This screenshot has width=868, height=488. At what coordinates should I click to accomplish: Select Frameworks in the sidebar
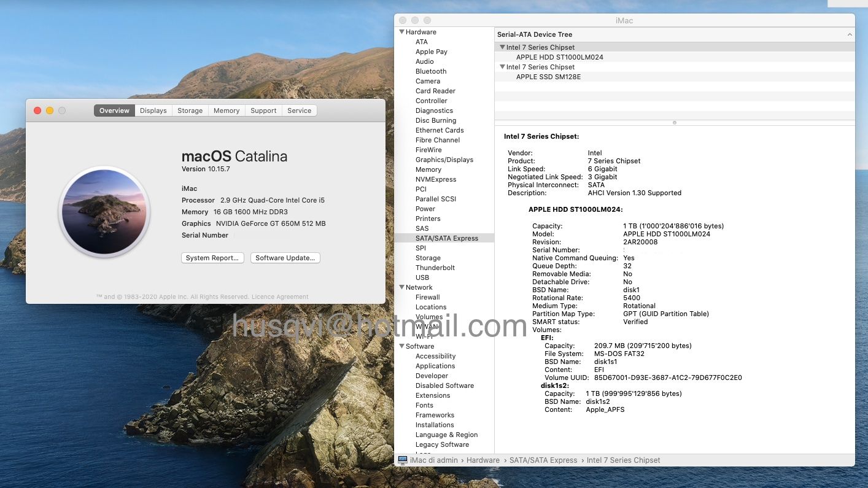point(435,415)
